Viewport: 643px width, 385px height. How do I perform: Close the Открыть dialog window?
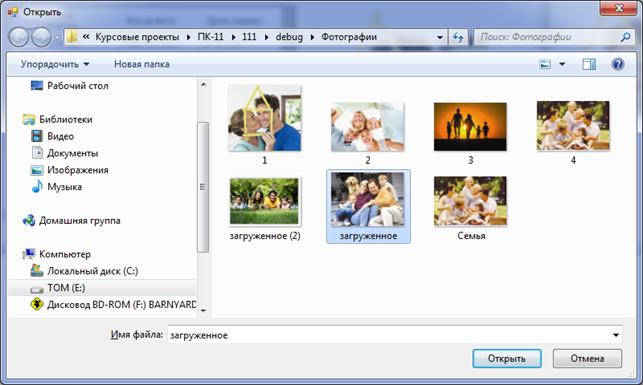coord(619,8)
